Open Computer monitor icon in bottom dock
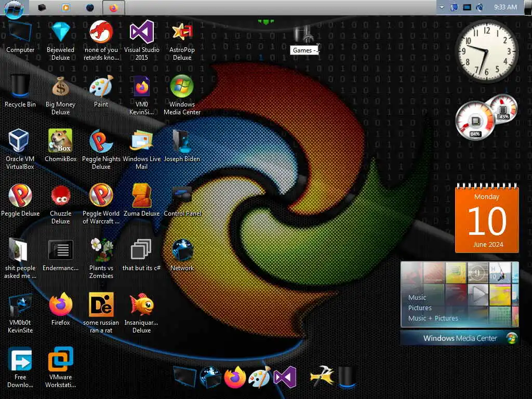The height and width of the screenshot is (399, 532). [x=185, y=377]
